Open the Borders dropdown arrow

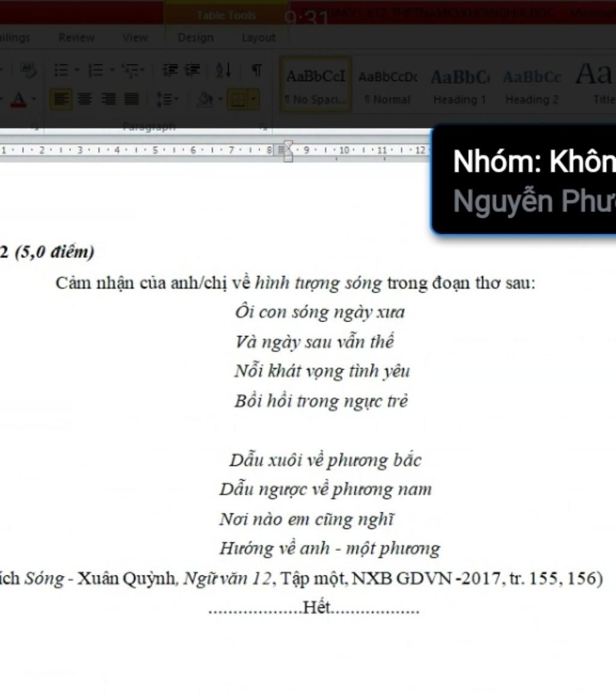(x=253, y=99)
